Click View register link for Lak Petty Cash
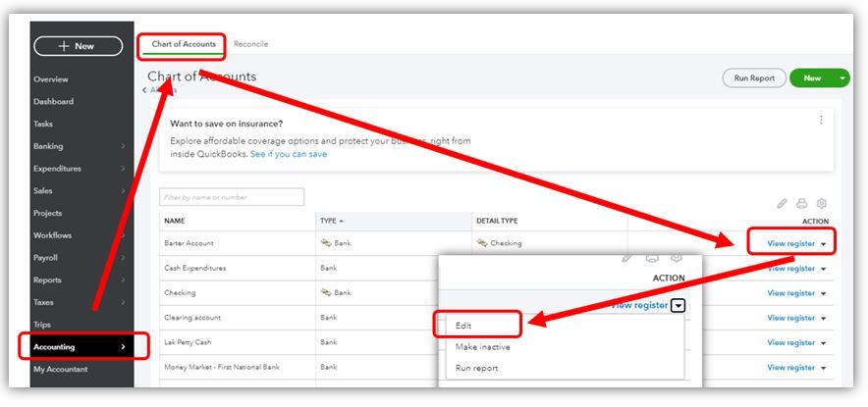Viewport: 868px width, 407px height. 791,343
